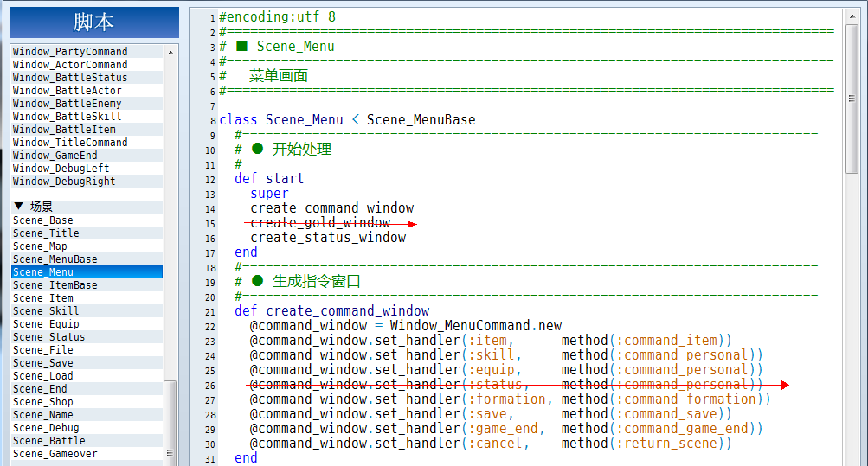Open Scene_Shop script
Image resolution: width=868 pixels, height=466 pixels.
pyautogui.click(x=87, y=402)
